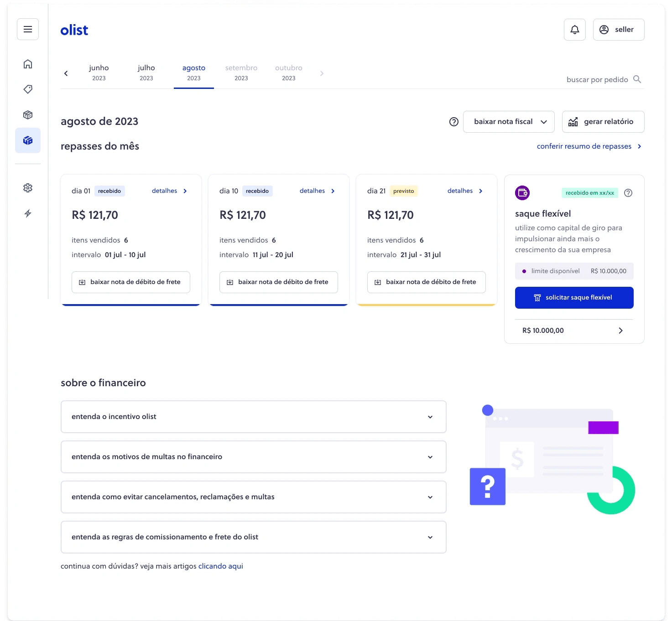Download freight debit note for dia 21
The width and height of the screenshot is (672, 621).
tap(427, 282)
